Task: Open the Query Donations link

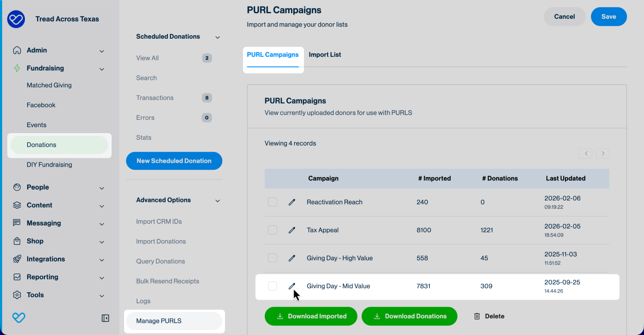Action: click(161, 262)
